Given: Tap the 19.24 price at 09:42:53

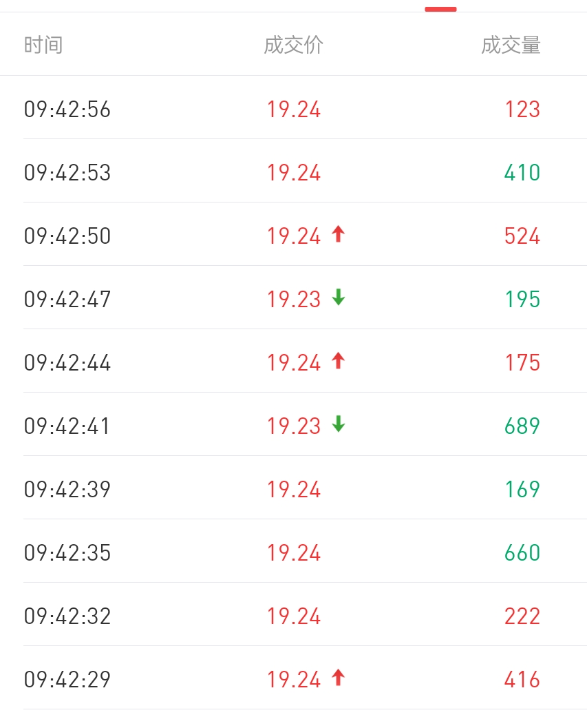Looking at the screenshot, I should [294, 173].
